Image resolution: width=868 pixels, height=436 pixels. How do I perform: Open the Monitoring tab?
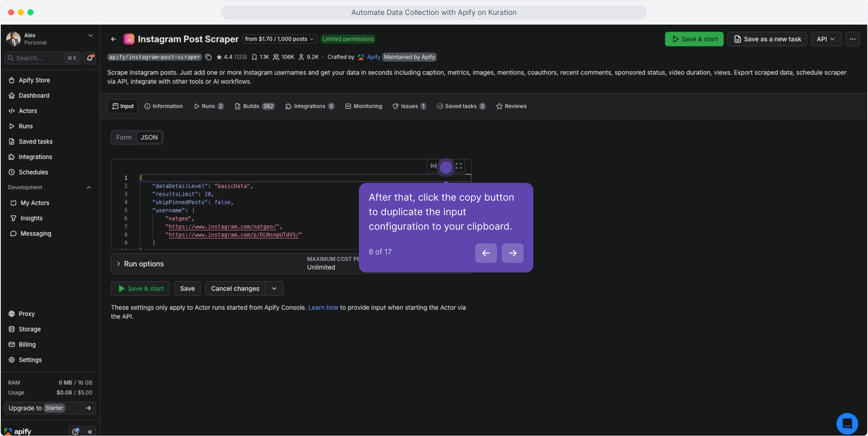[x=363, y=106]
